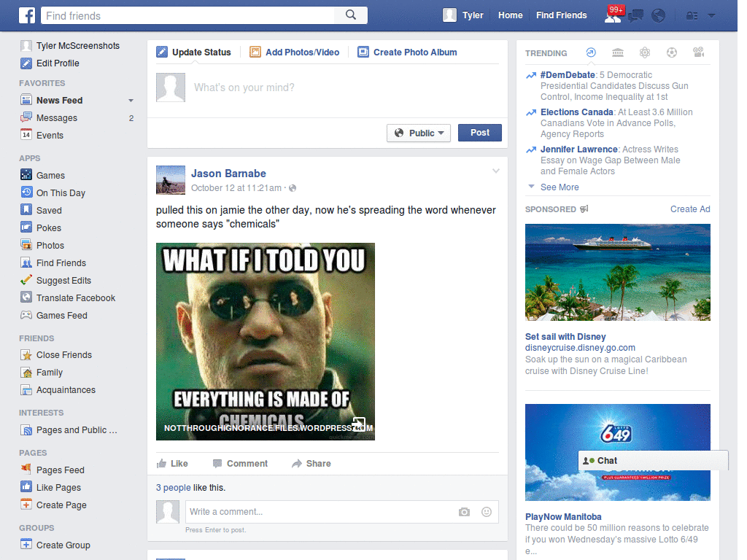747x560 pixels.
Task: Open the Morpheus chemicals meme image
Action: (266, 341)
